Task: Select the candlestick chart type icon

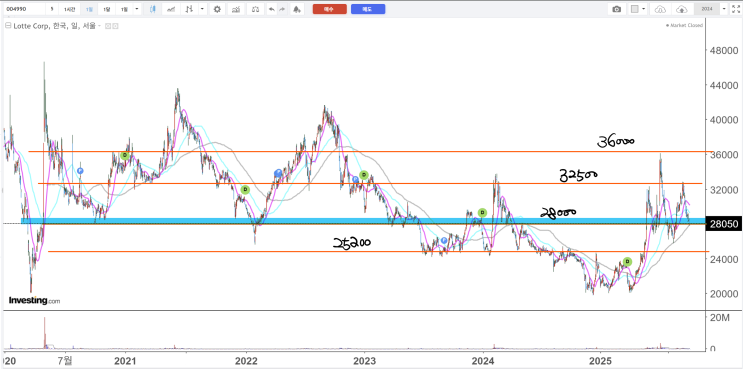Action: 152,9
